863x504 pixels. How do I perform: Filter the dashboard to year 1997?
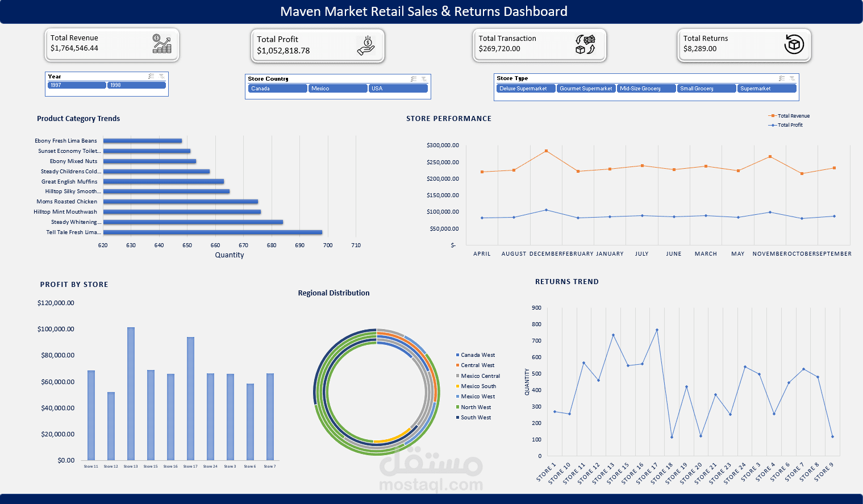click(x=77, y=85)
